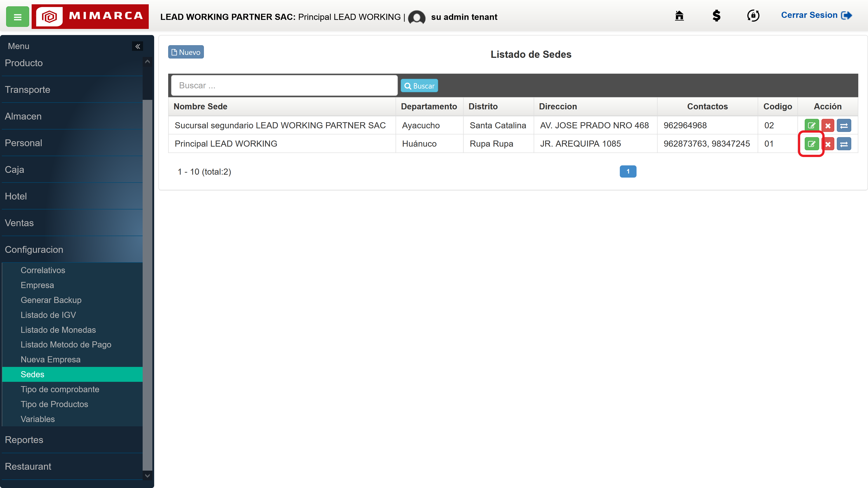Go to pagination page 1
Screen dimensions: 868x488
pos(628,171)
